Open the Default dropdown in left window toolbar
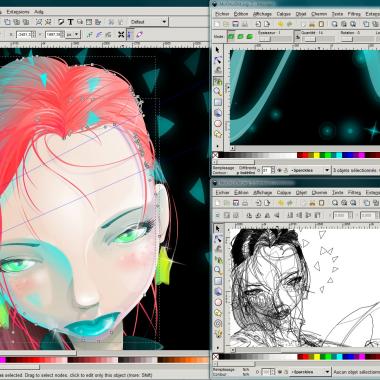 click(148, 22)
